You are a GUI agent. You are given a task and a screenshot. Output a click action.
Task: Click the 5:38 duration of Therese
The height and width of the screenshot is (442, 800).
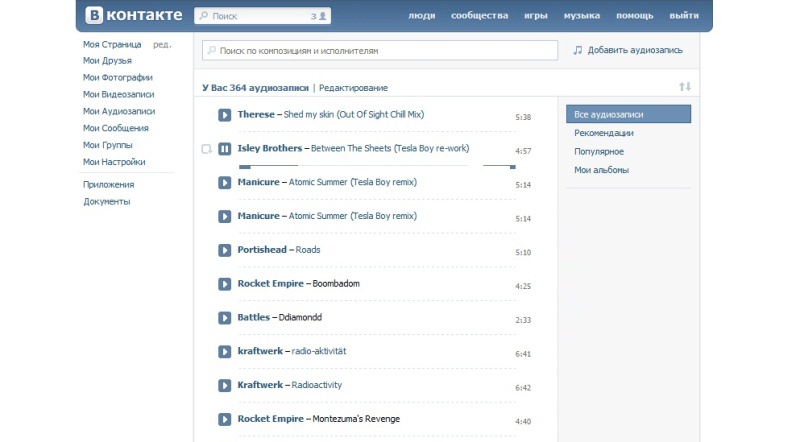point(523,117)
